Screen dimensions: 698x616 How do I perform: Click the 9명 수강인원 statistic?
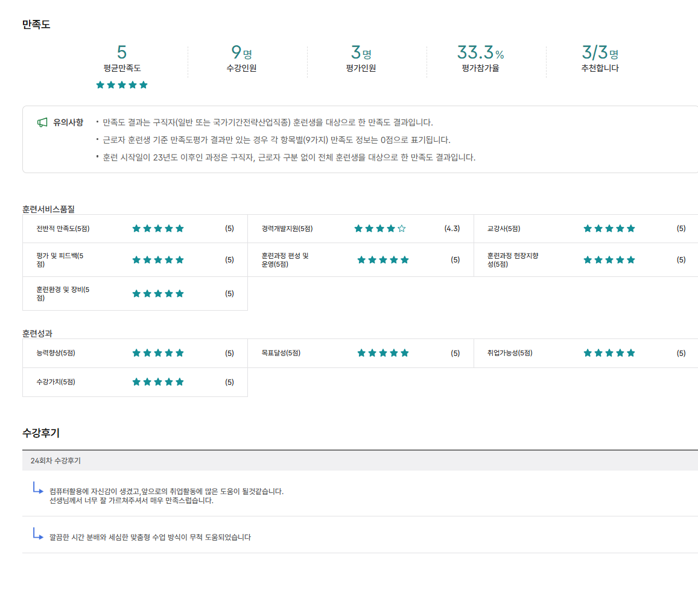point(241,59)
